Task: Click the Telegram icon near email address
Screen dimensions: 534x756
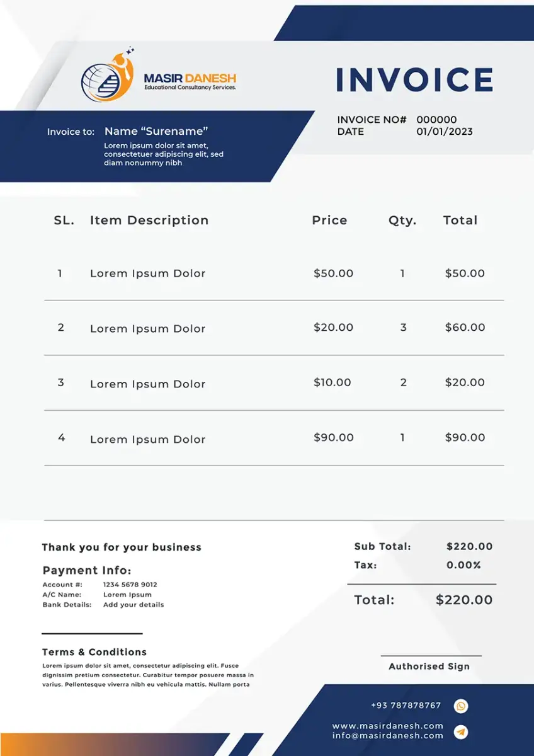Action: [461, 731]
